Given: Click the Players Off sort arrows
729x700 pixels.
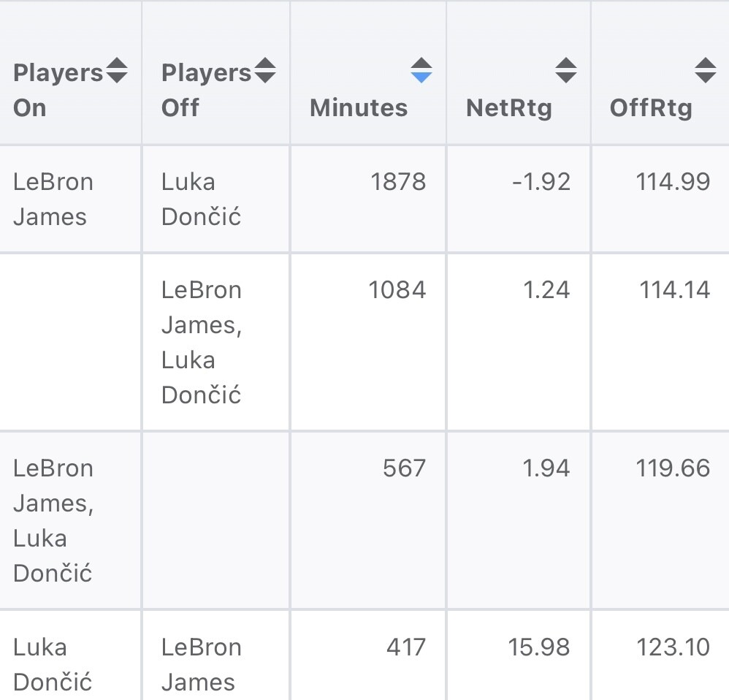Looking at the screenshot, I should click(264, 71).
